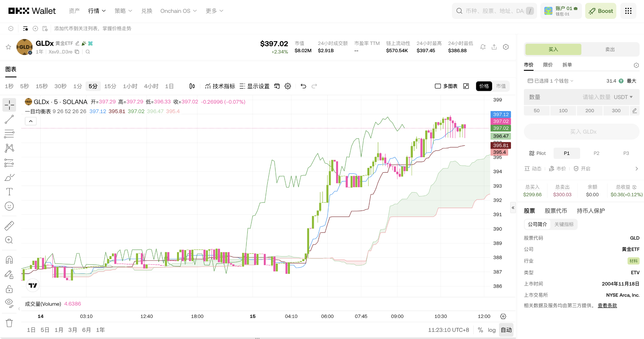This screenshot has width=644, height=339.
Task: Select the trend line drawing tool
Action: click(x=9, y=119)
